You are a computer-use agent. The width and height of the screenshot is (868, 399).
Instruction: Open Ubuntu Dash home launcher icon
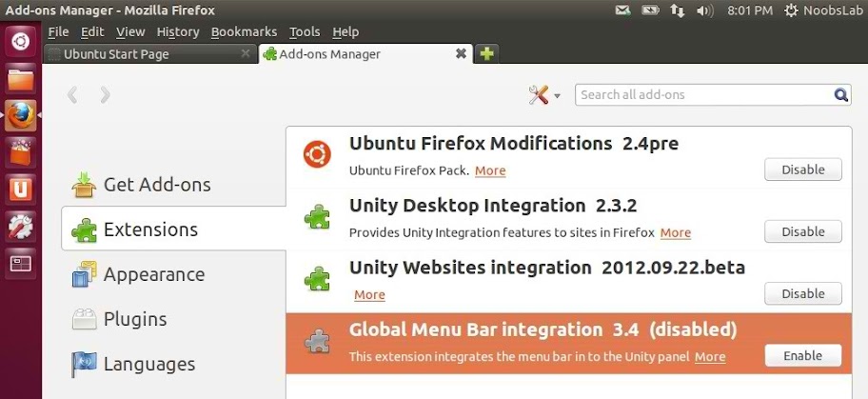tap(21, 42)
